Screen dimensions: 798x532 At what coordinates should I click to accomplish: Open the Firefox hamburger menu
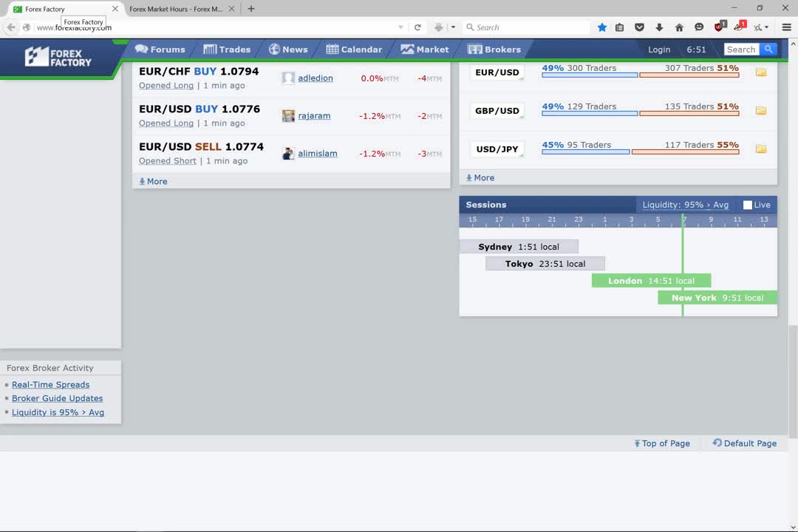coord(786,27)
